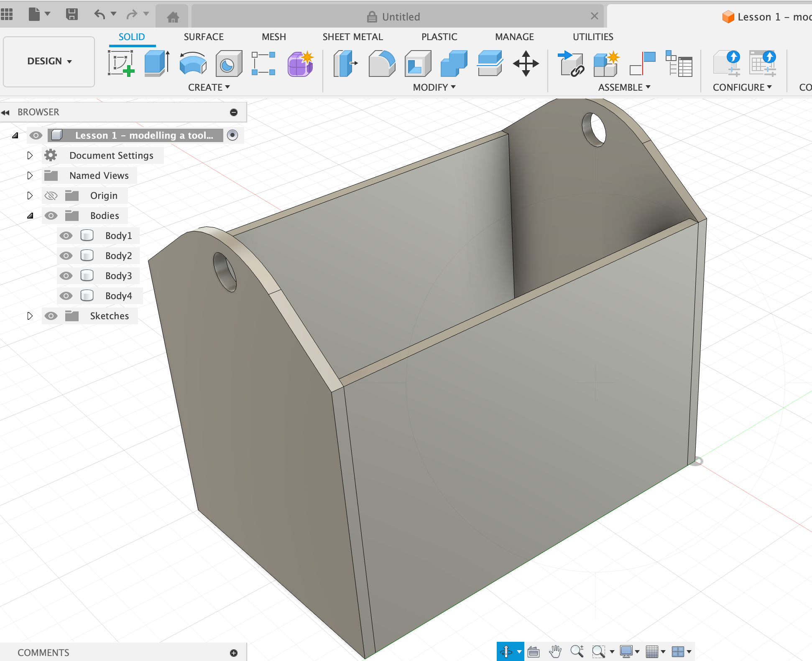This screenshot has width=812, height=661.
Task: Select the Create Sketch tool
Action: 121,64
